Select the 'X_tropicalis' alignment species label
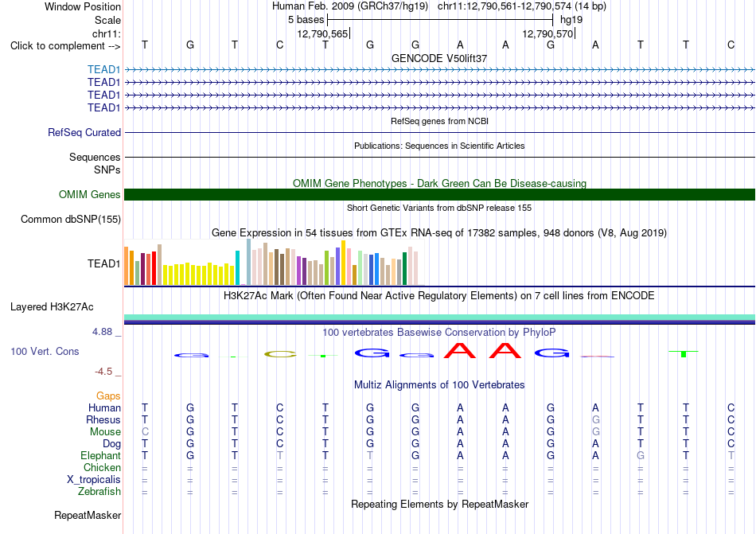This screenshot has width=756, height=534. 94,480
